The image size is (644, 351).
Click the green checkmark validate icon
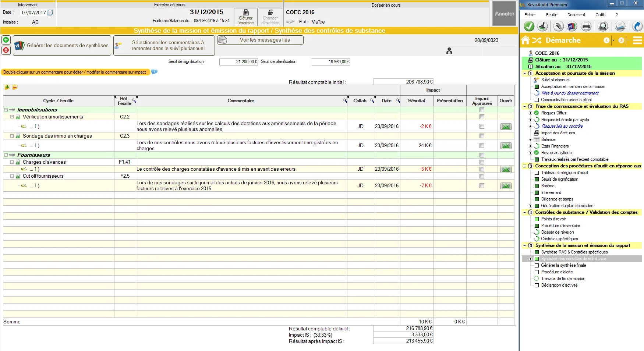[529, 26]
